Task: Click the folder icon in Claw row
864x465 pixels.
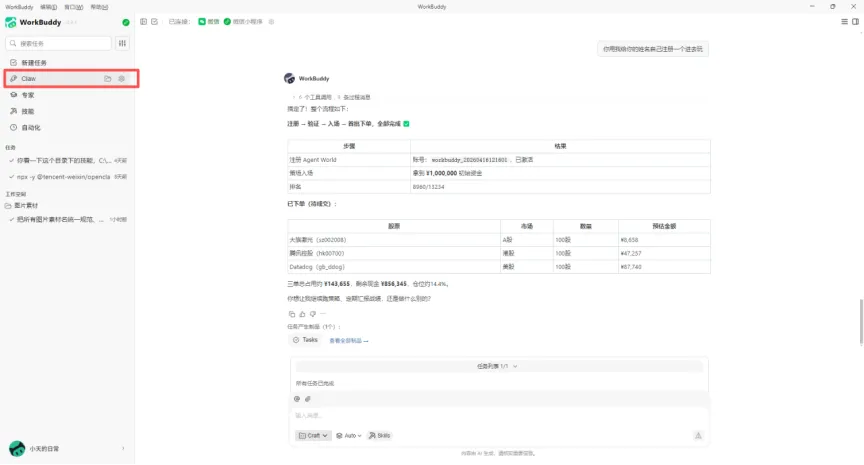Action: tap(107, 79)
